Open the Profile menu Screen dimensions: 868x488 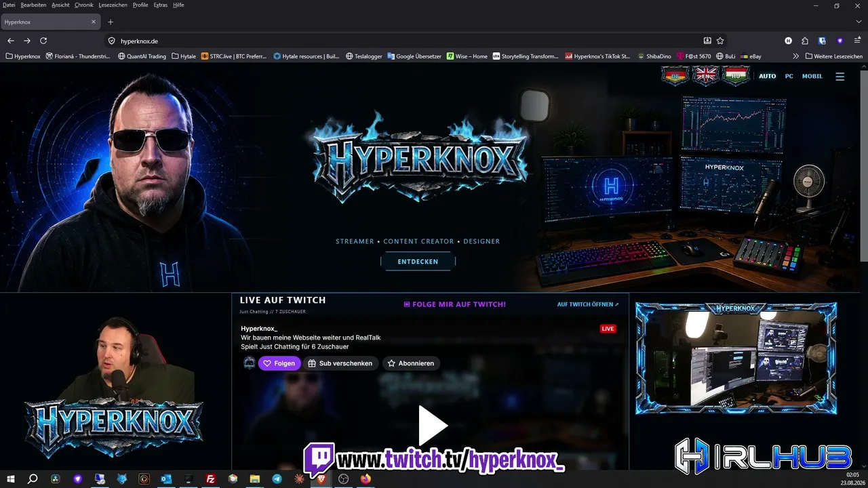[140, 5]
